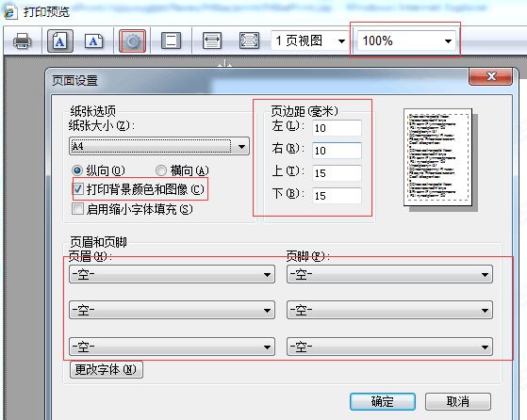Expand the A4 paper size dropdown
Viewport: 527px width, 420px height.
pos(159,146)
